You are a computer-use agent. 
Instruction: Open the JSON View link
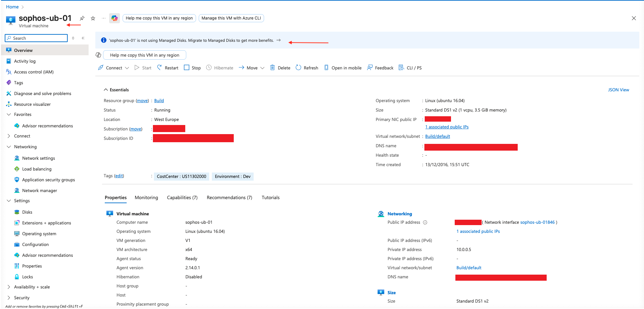tap(618, 90)
